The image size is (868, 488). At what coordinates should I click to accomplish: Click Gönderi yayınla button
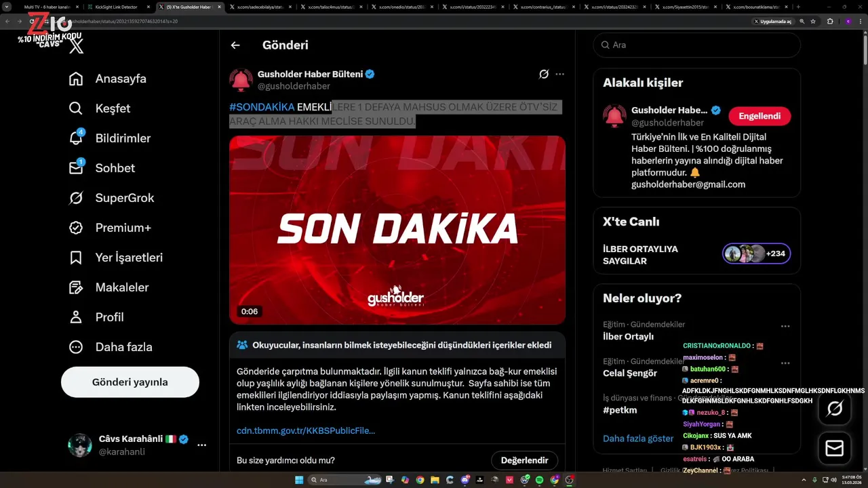pyautogui.click(x=130, y=382)
